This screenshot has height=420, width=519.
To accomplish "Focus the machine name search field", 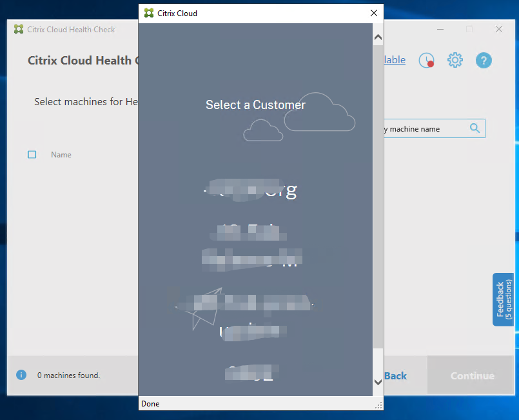I will click(422, 128).
